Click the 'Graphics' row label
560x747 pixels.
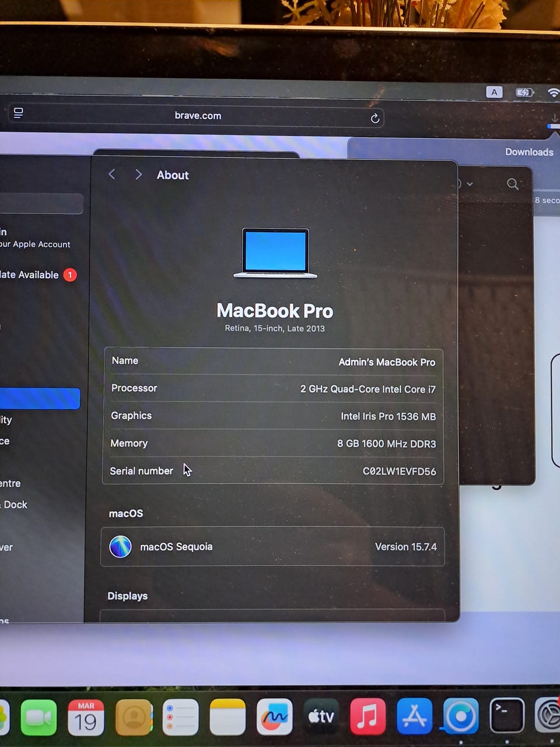point(131,416)
